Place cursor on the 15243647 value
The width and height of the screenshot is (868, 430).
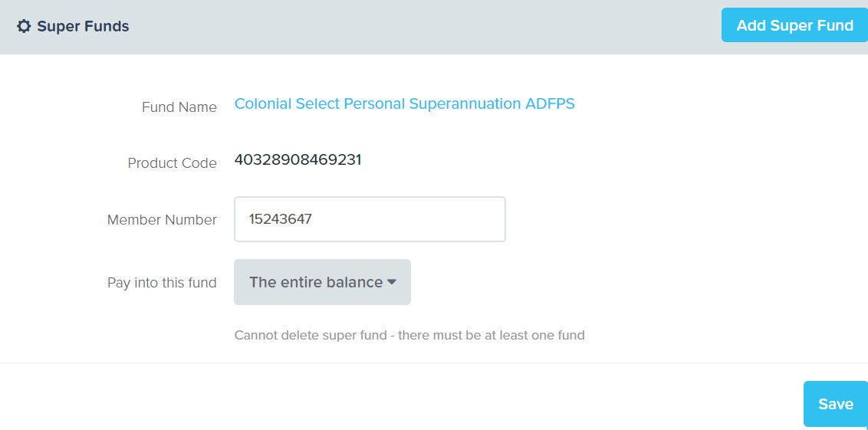[281, 219]
